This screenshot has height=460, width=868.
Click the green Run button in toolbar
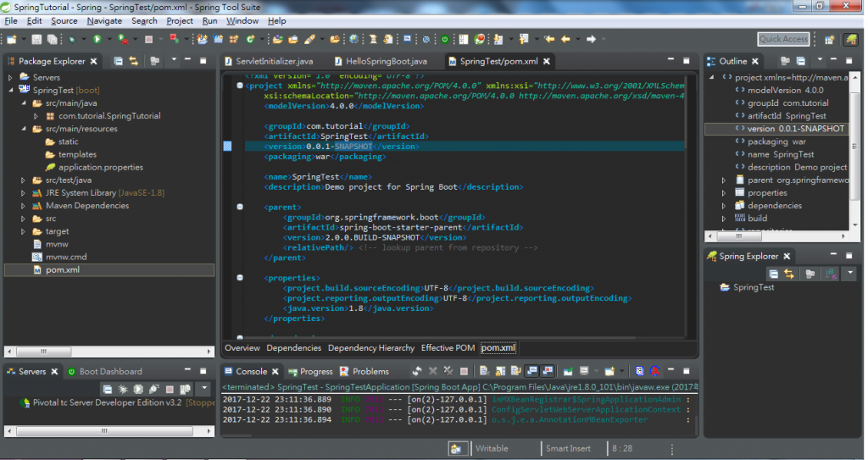point(97,39)
